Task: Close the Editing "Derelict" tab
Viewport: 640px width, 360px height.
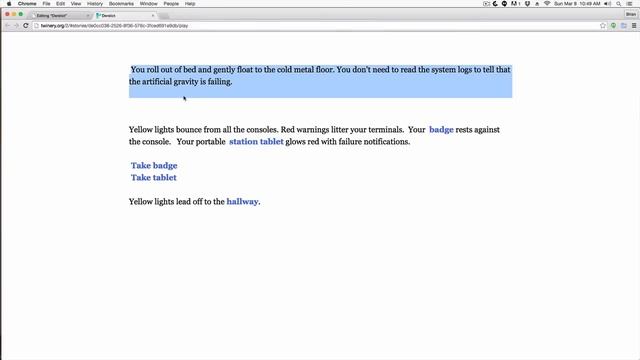Action: [87, 16]
